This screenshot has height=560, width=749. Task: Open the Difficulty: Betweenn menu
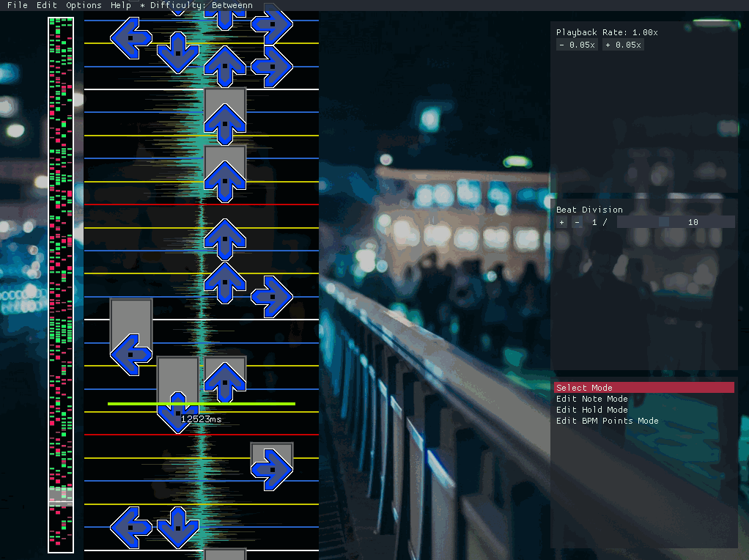tap(196, 5)
